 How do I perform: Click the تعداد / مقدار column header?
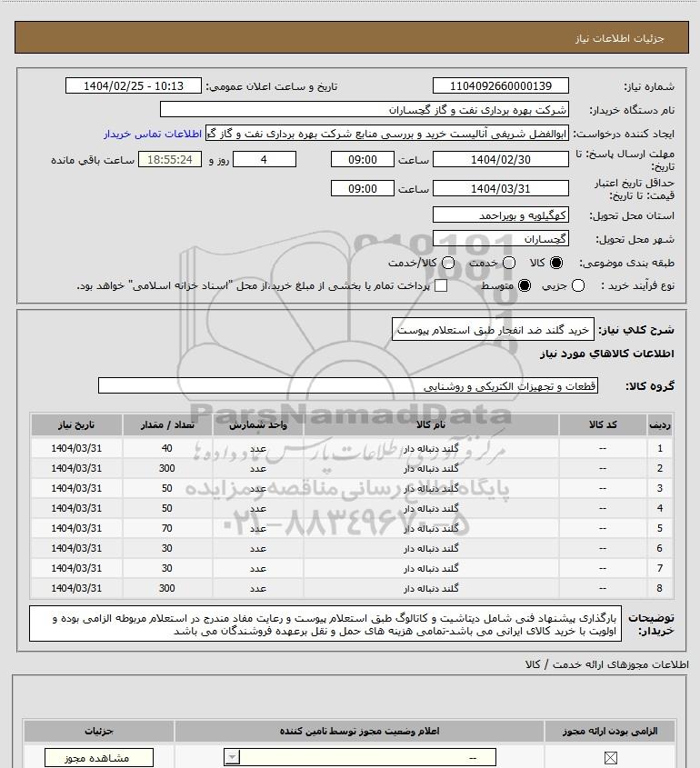[167, 424]
